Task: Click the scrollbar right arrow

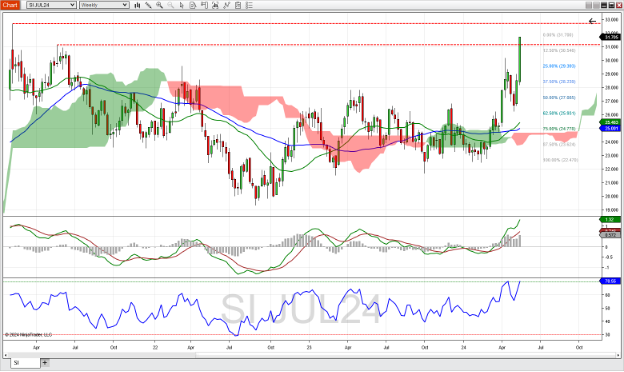Action: tap(617, 355)
